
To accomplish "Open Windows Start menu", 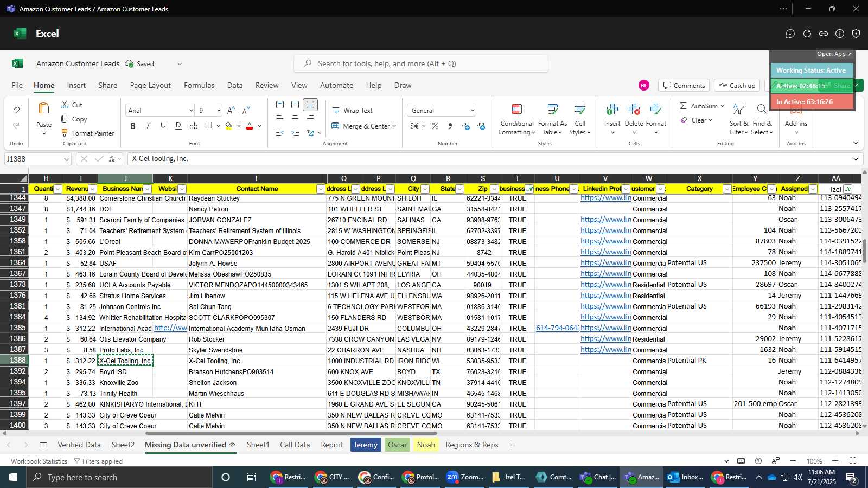I will tap(13, 477).
